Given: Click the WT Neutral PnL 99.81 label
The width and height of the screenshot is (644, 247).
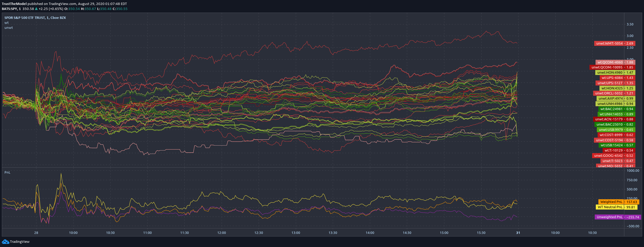Looking at the screenshot, I should tap(616, 207).
